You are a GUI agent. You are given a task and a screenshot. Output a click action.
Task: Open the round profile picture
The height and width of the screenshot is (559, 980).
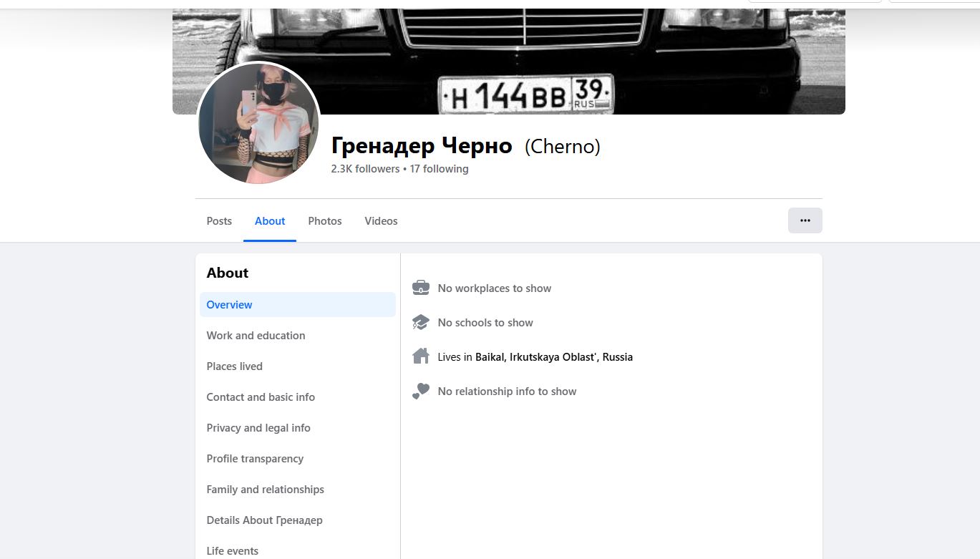pos(258,123)
